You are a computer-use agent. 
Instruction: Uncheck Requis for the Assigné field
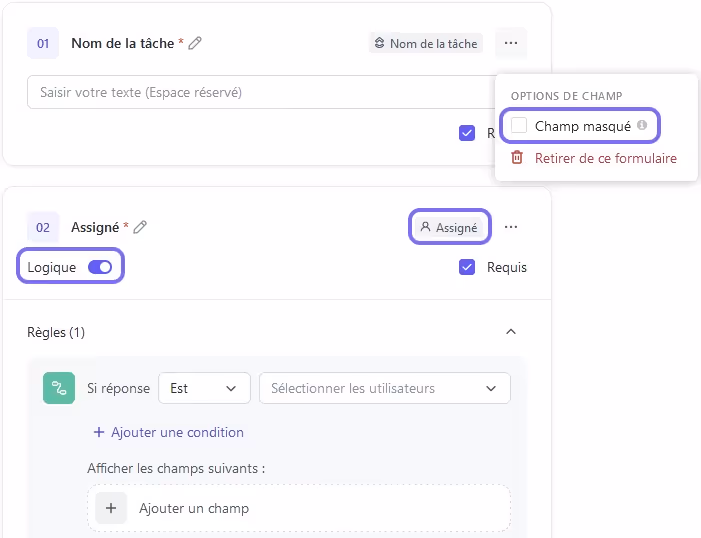(467, 267)
